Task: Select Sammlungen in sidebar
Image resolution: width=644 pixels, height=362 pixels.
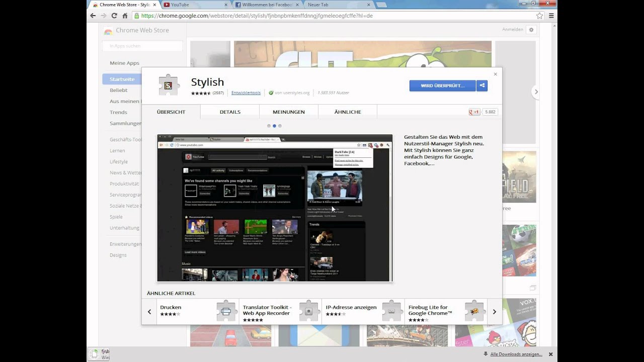Action: click(125, 123)
